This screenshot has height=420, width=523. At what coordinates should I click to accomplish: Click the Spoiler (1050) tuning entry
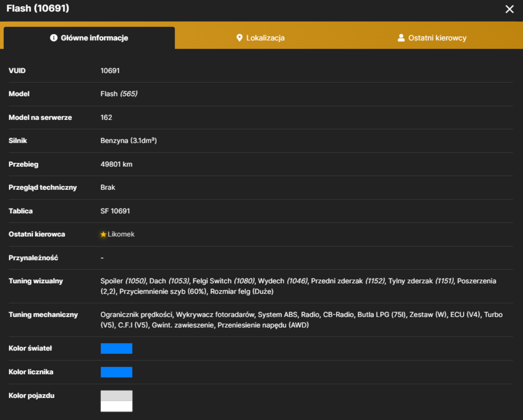(123, 281)
